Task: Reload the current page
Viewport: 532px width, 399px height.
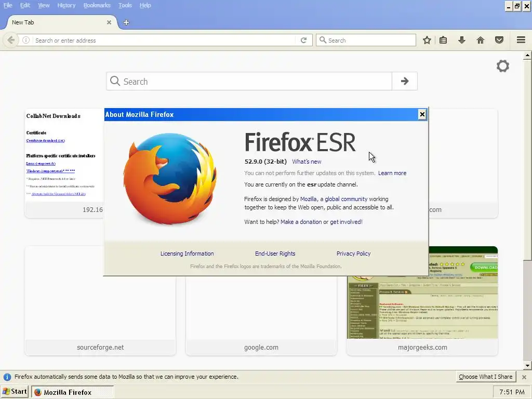Action: (303, 41)
